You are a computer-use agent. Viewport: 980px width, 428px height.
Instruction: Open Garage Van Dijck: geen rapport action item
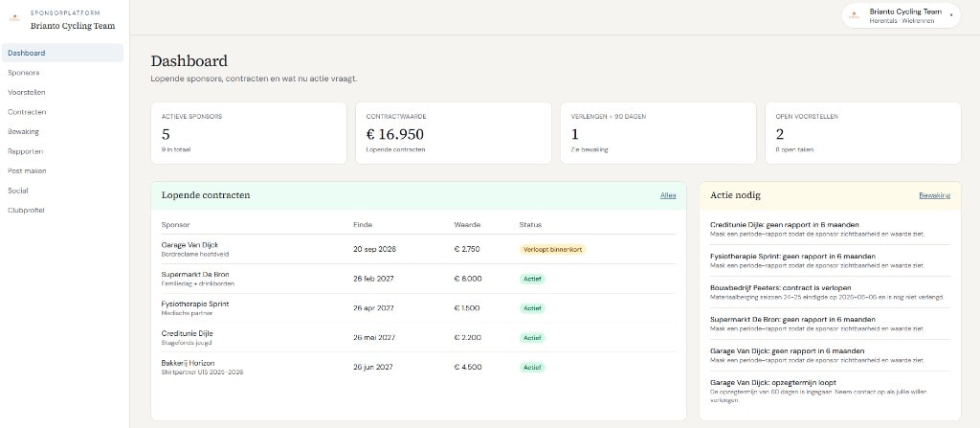coord(830,355)
